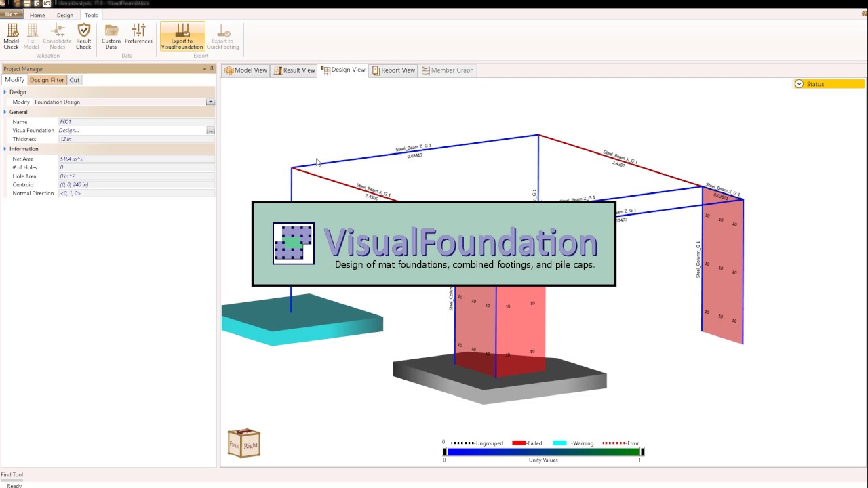The image size is (868, 488).
Task: Switch to the Design ribbon tab
Action: tap(65, 15)
